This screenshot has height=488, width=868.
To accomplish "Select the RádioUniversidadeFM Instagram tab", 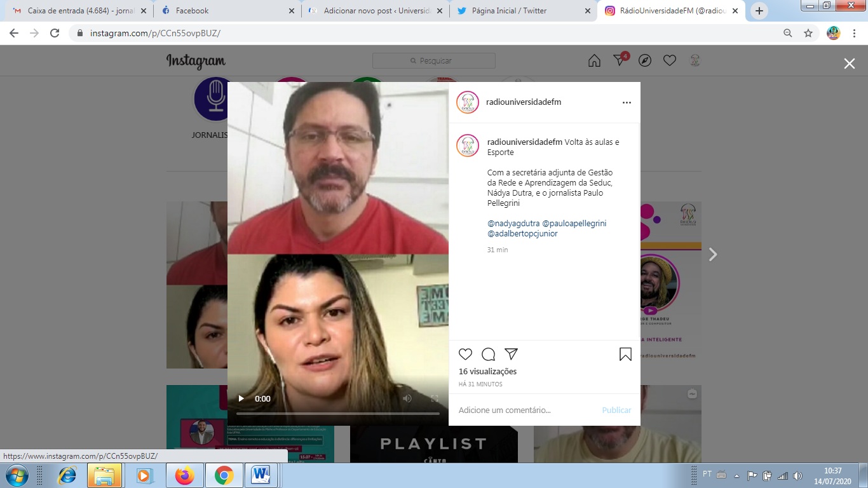I will click(671, 11).
